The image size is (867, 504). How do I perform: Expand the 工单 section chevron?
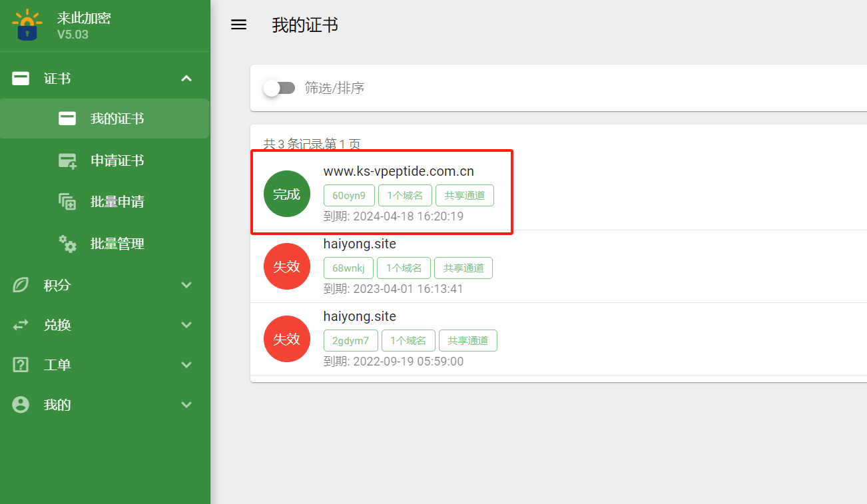click(x=186, y=365)
